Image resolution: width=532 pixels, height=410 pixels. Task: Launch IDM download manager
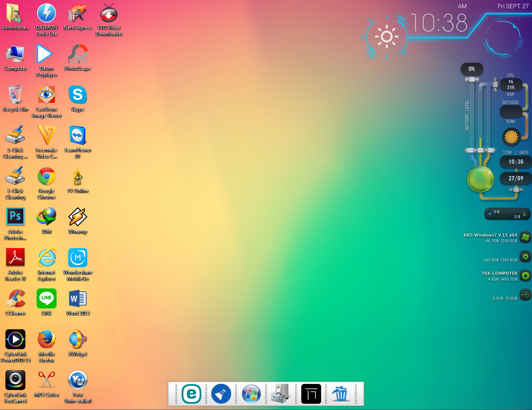(x=47, y=217)
